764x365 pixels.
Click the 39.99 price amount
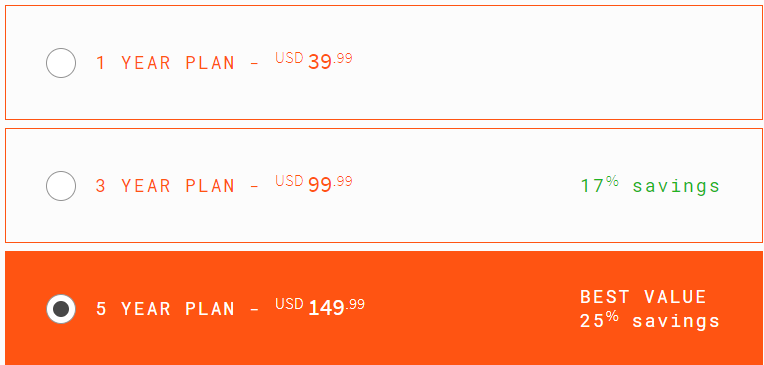coord(330,61)
